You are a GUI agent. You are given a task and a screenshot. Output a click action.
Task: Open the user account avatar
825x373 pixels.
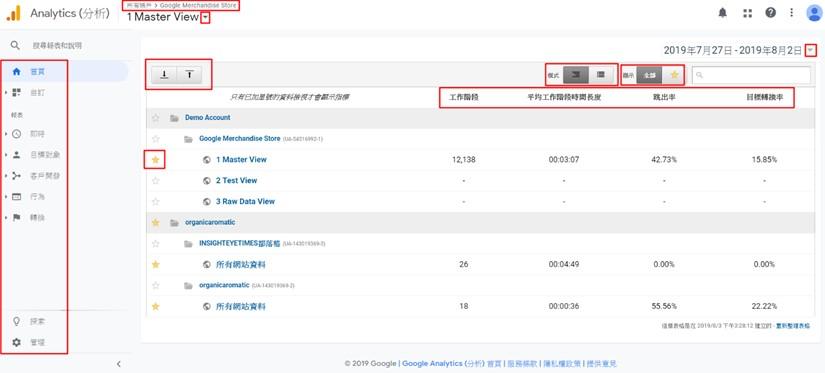pos(813,13)
